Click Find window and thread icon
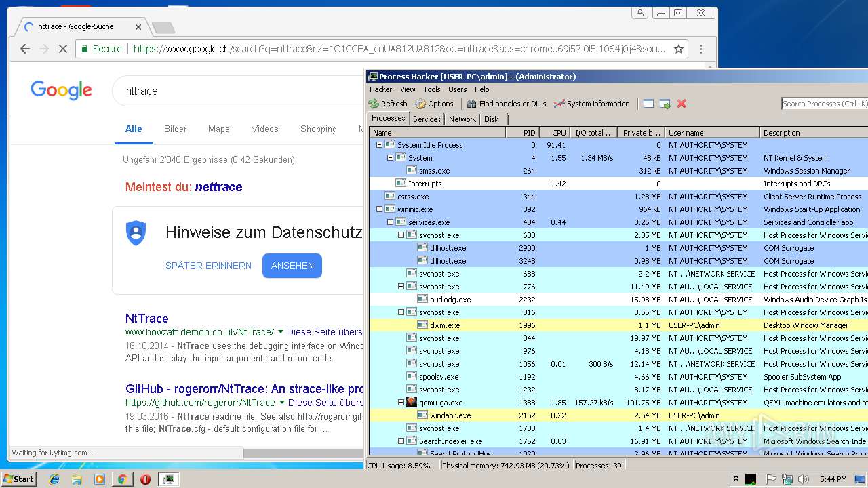 tap(665, 104)
